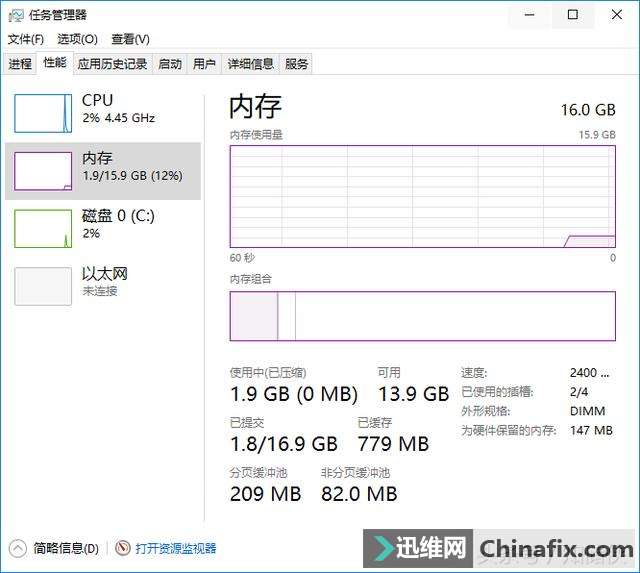640x573 pixels.
Task: Select the 内存 memory graph thumbnail
Action: coord(43,171)
